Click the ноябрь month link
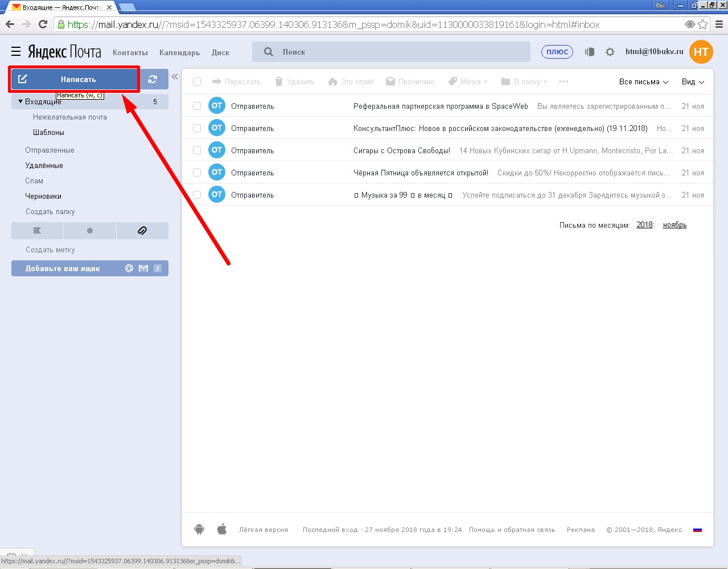728x569 pixels. (x=675, y=225)
